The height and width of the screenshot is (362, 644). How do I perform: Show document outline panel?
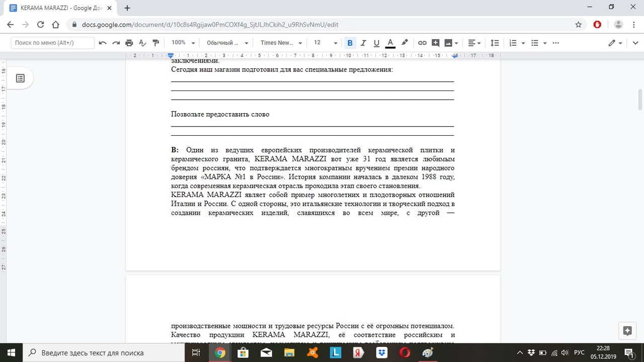click(x=20, y=78)
